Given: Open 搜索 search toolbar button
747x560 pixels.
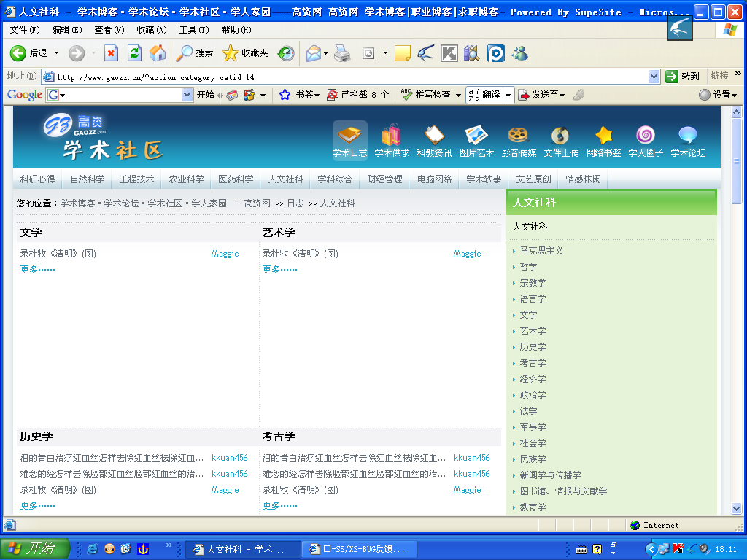Looking at the screenshot, I should tap(194, 52).
